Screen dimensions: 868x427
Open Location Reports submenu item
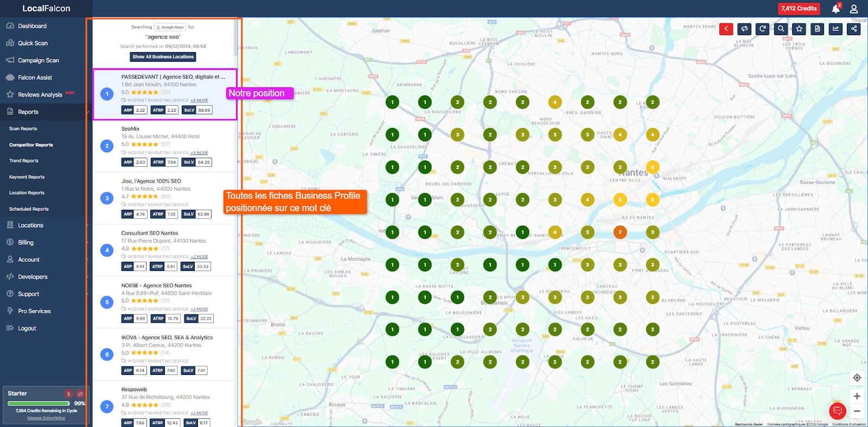(27, 193)
